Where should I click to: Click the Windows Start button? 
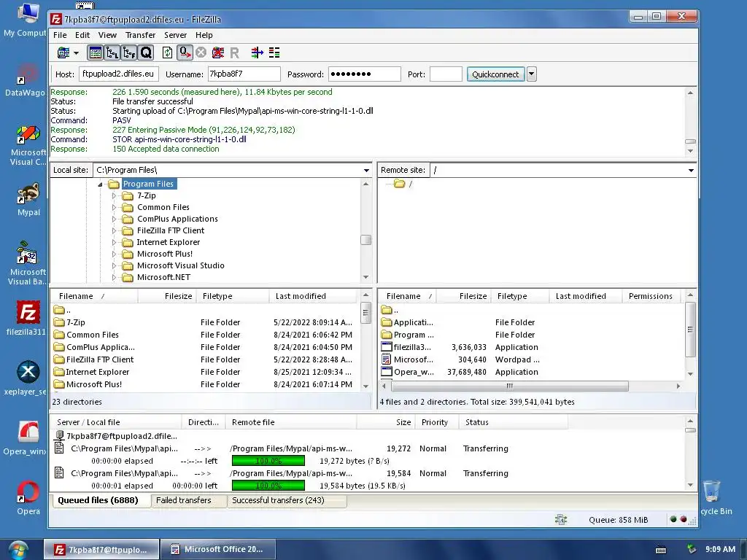tap(18, 550)
